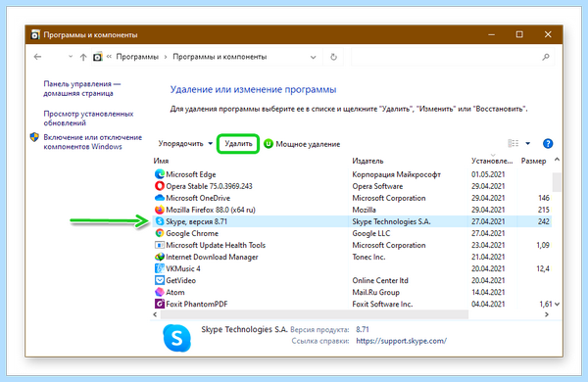Click the vertical scrollbar up arrow

(557, 160)
